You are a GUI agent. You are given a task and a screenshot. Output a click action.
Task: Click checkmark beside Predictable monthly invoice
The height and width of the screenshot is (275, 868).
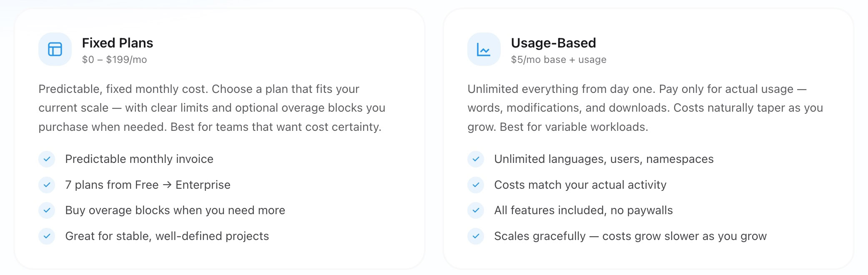47,159
